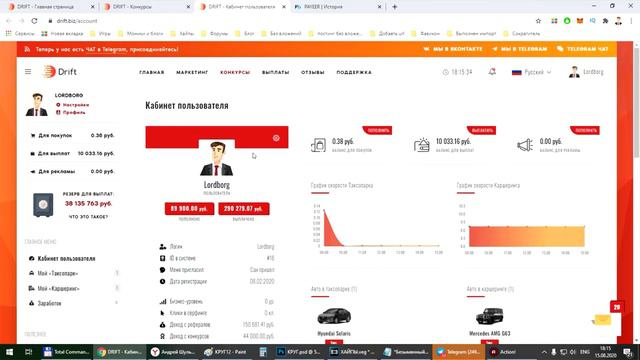Open the Форумы bookmarks folder
Screen dimensions: 640x360
(215, 33)
